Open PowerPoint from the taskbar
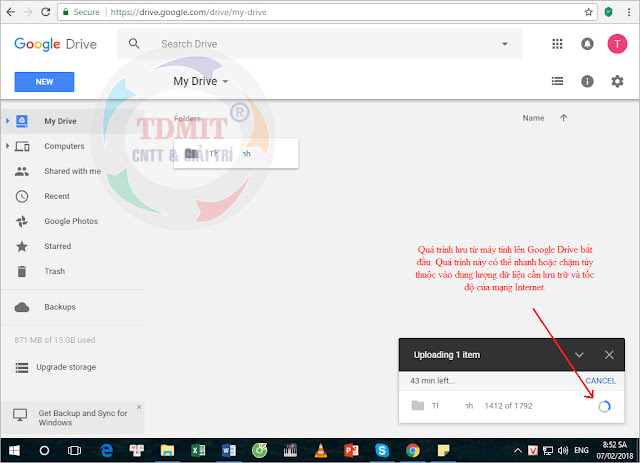The width and height of the screenshot is (640, 463). (351, 450)
